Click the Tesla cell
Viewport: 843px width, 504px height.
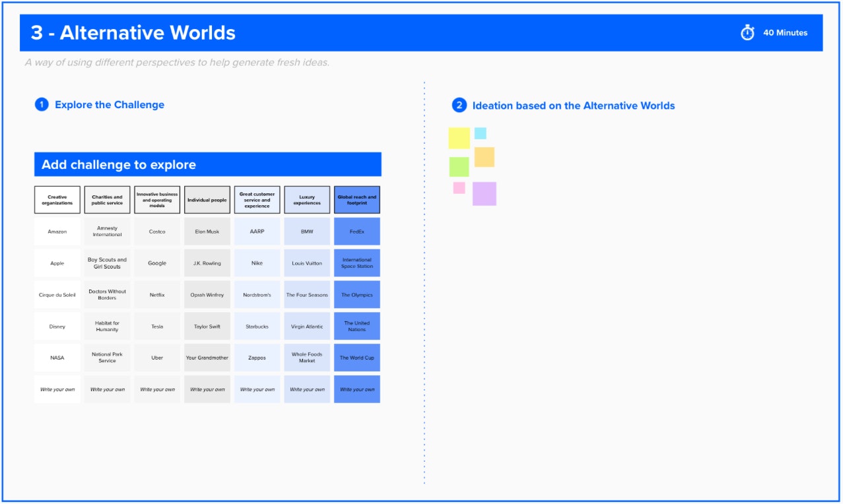(x=157, y=327)
